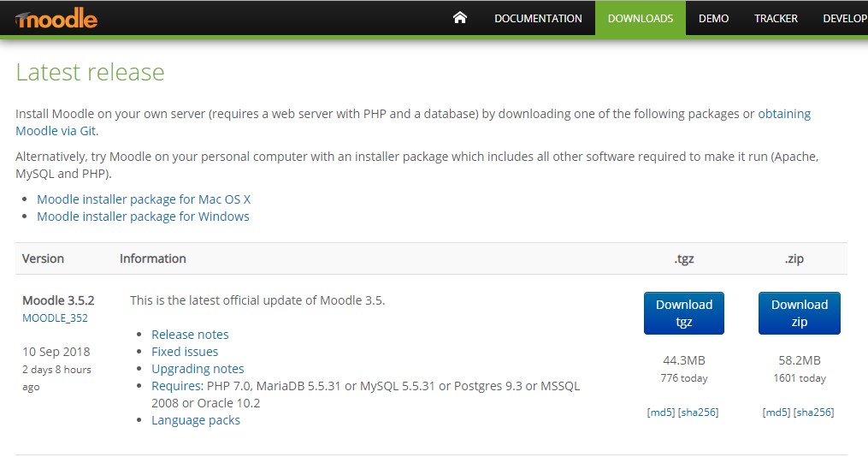Image resolution: width=868 pixels, height=457 pixels.
Task: Open md5 checksum under tgz download
Action: 661,412
